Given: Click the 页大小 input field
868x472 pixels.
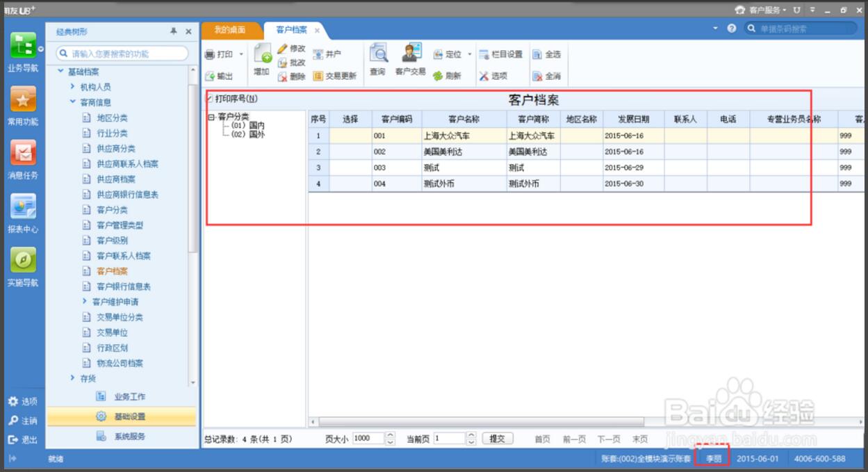Looking at the screenshot, I should [x=367, y=439].
